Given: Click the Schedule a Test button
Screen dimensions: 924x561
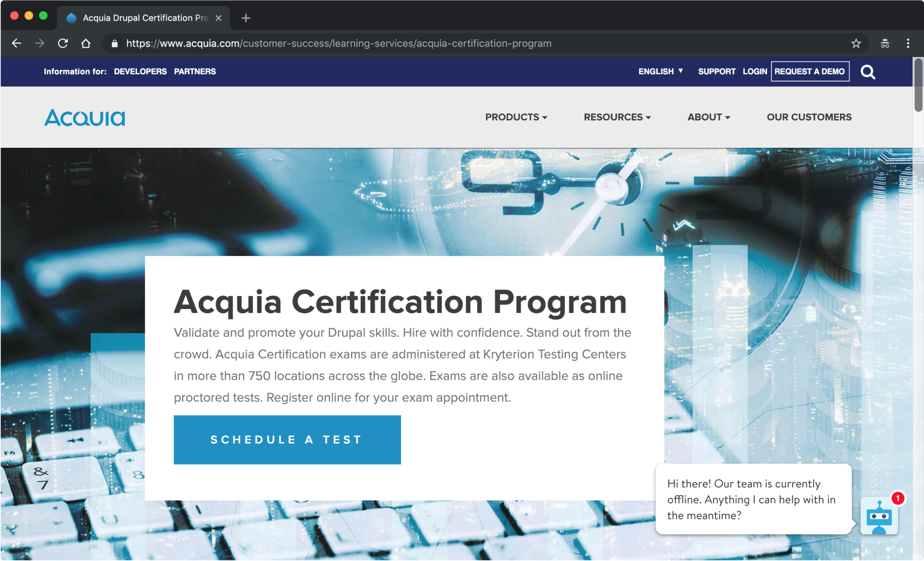Looking at the screenshot, I should tap(287, 440).
